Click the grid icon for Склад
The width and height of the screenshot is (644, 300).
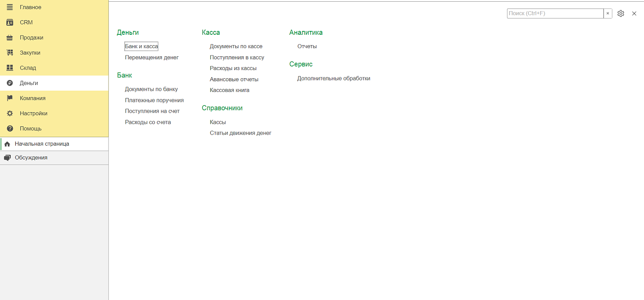pyautogui.click(x=10, y=68)
